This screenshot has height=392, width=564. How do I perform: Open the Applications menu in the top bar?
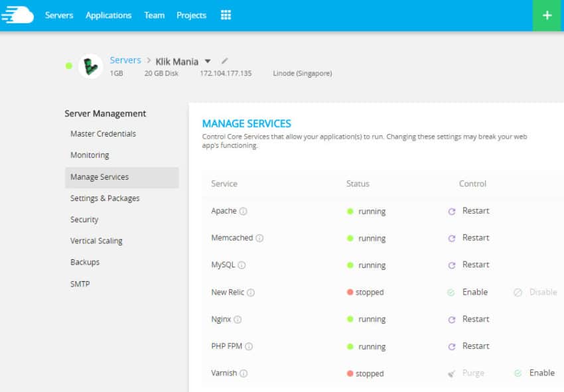[108, 15]
